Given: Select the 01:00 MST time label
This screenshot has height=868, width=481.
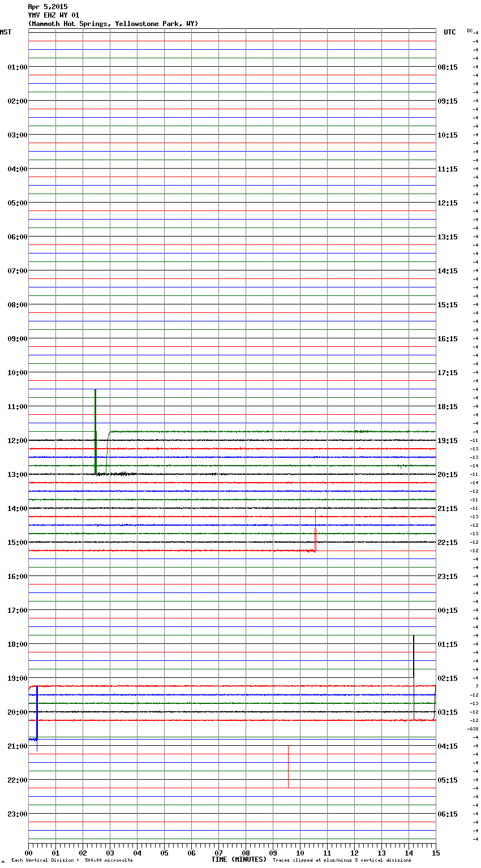Looking at the screenshot, I should point(18,67).
